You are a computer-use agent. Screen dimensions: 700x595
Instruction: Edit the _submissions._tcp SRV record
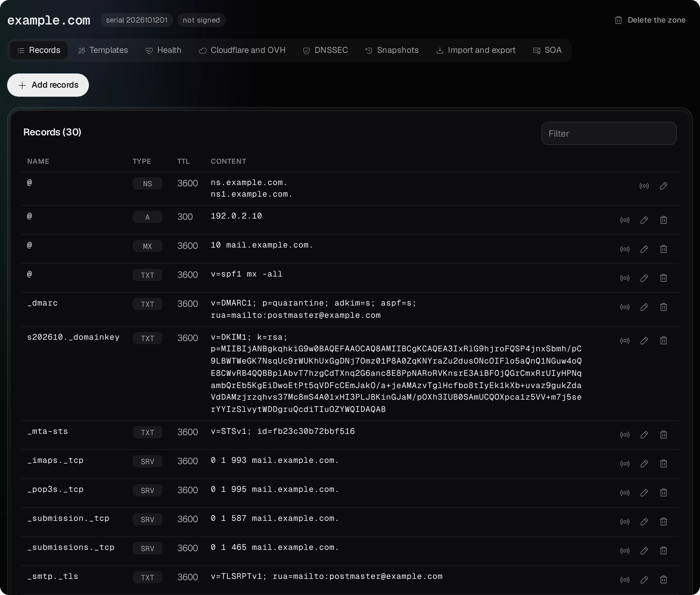[x=644, y=551]
